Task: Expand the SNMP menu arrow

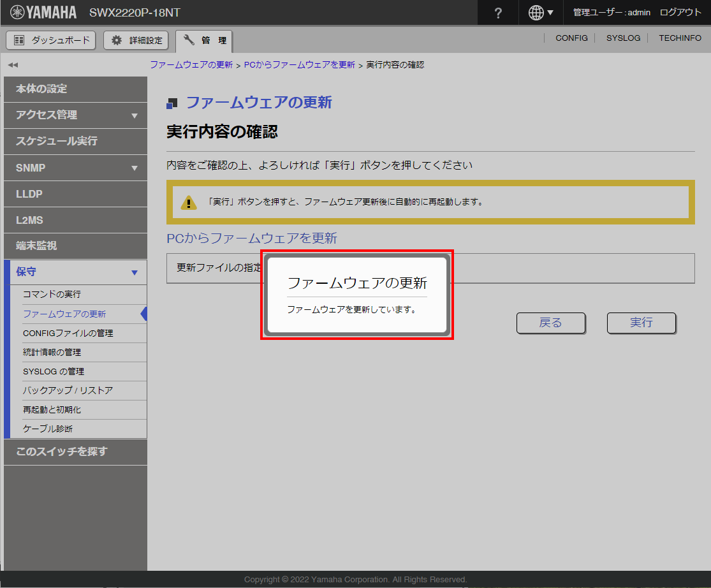Action: click(x=134, y=168)
